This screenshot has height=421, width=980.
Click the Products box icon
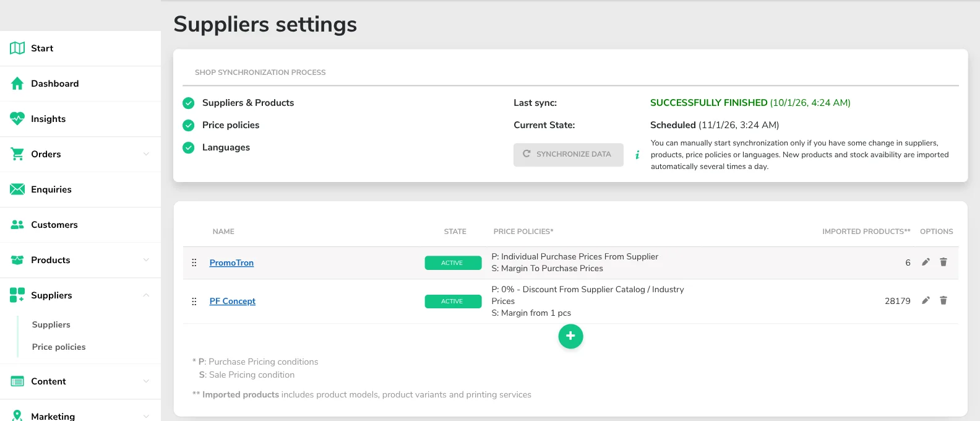pos(17,260)
